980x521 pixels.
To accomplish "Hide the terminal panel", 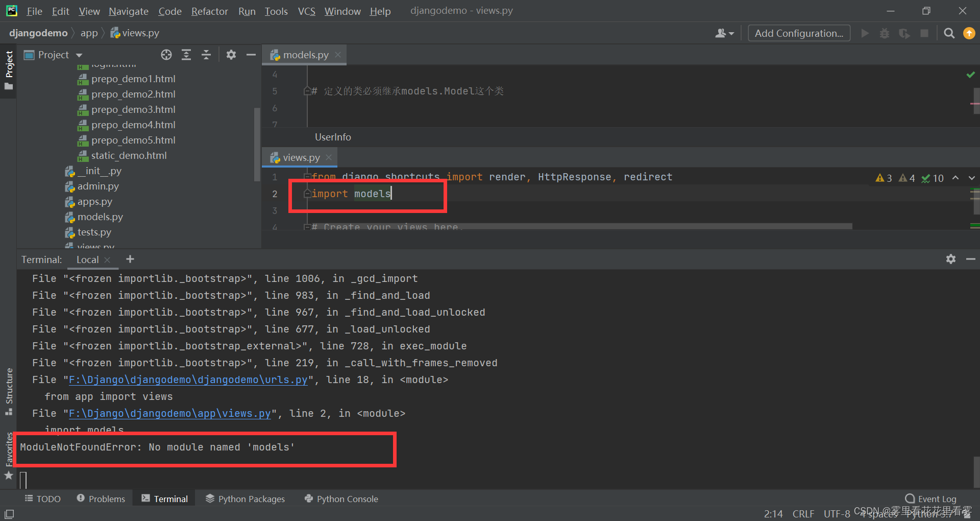I will (x=971, y=259).
